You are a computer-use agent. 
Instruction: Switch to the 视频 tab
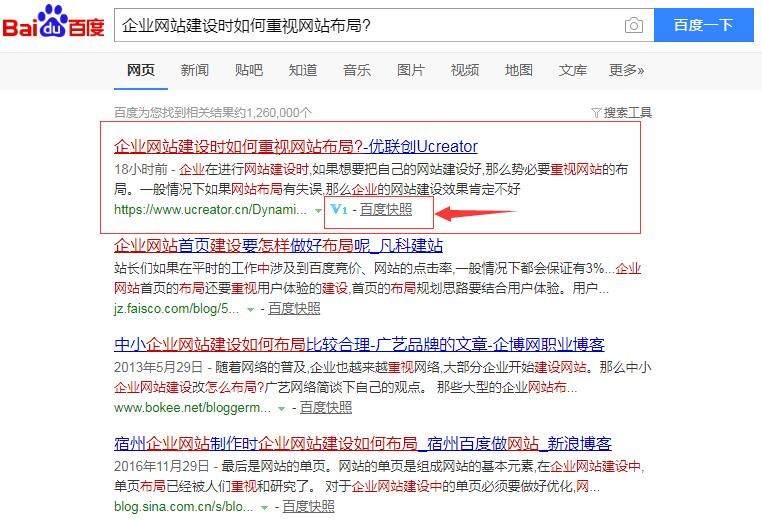point(465,70)
